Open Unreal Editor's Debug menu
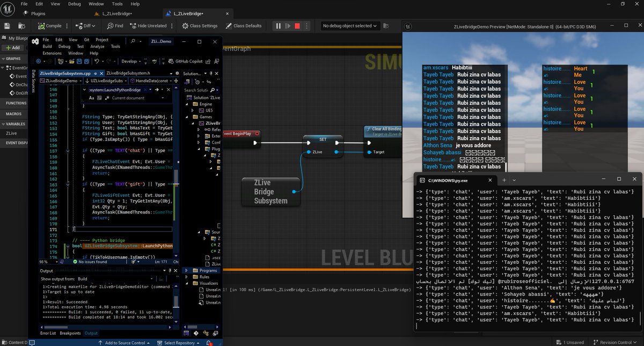The width and height of the screenshot is (644, 346). click(x=75, y=4)
